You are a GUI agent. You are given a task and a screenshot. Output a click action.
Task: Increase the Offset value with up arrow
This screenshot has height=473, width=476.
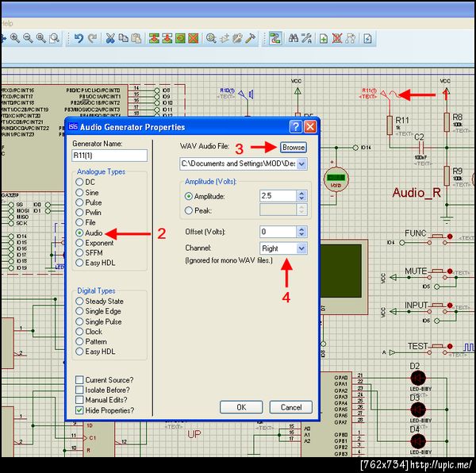point(301,229)
